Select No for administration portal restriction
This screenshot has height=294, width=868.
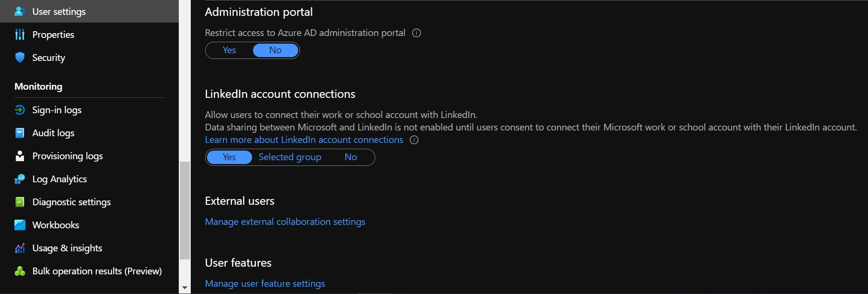tap(275, 50)
